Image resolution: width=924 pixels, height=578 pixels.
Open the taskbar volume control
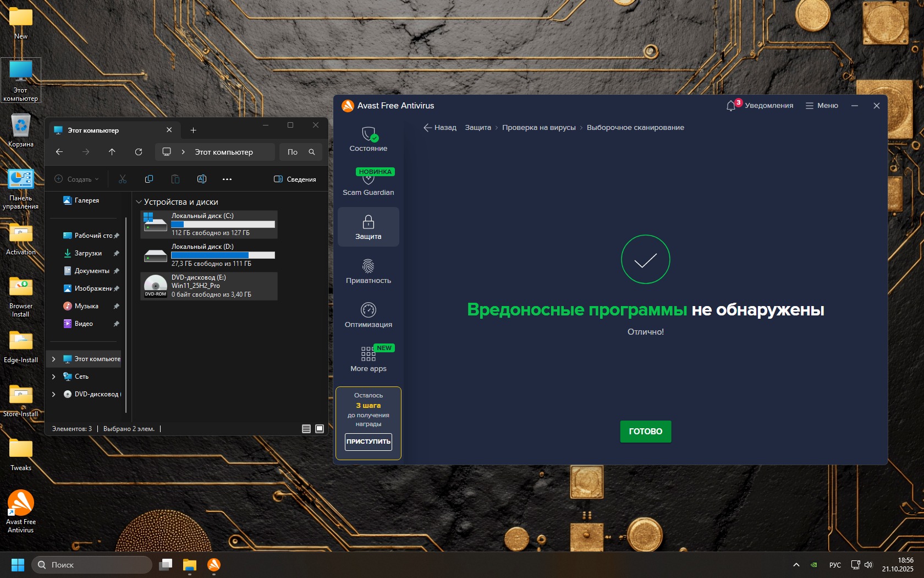coord(868,565)
